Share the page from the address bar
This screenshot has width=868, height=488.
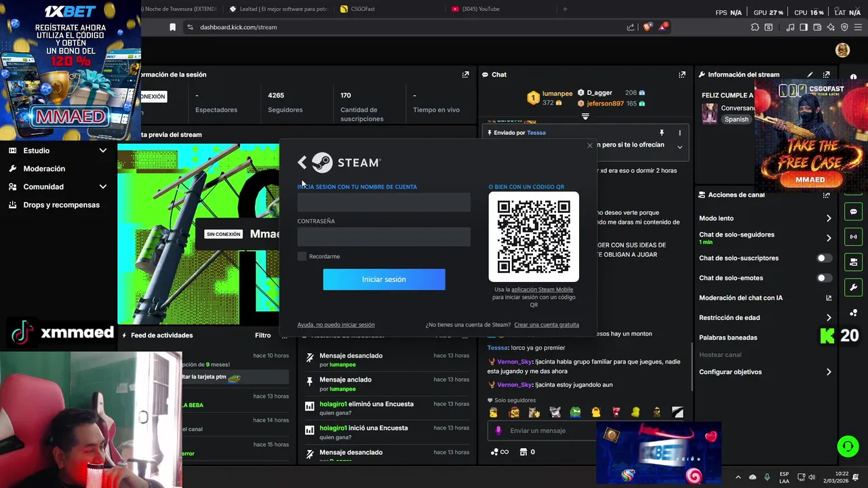click(x=631, y=27)
